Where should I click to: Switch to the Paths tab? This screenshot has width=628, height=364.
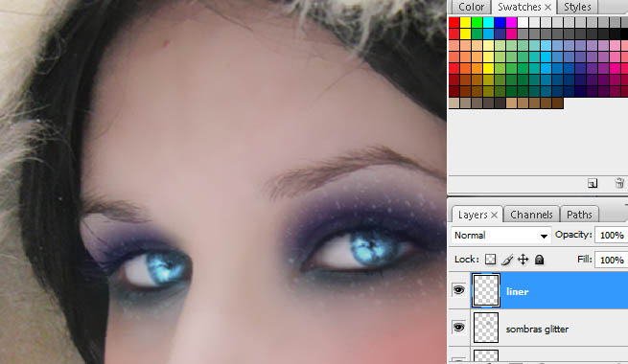pyautogui.click(x=579, y=215)
